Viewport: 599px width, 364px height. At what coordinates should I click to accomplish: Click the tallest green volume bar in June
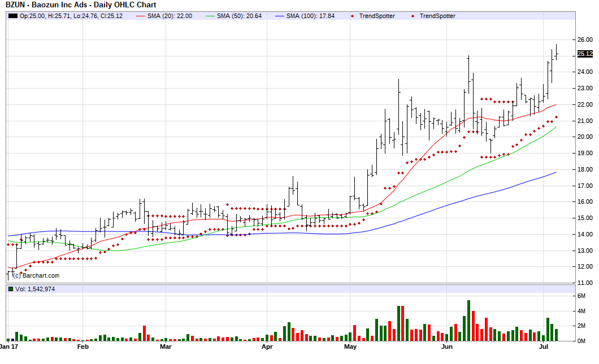coord(468,321)
